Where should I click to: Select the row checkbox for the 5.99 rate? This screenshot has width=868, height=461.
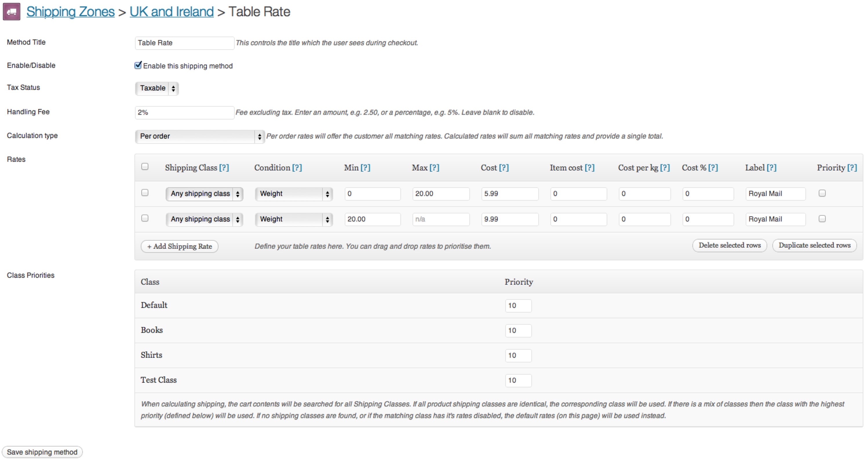click(x=145, y=193)
